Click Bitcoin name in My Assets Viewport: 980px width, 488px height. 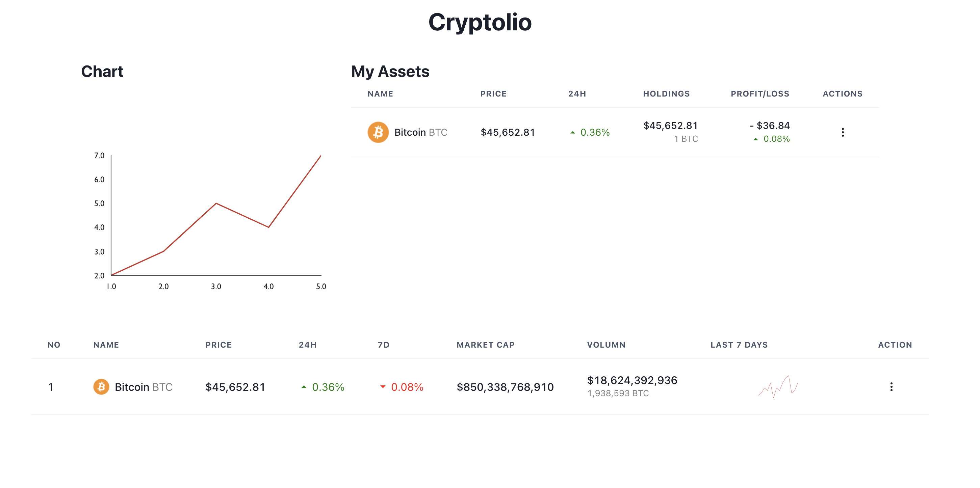pos(410,132)
